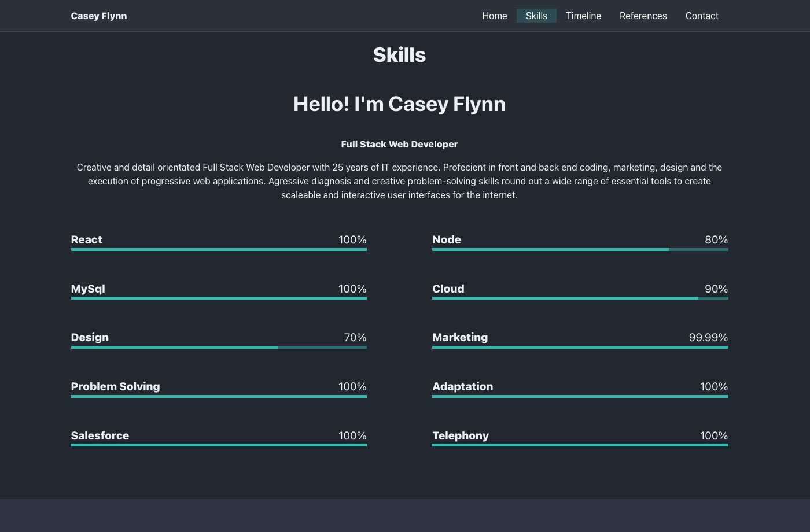Click the Problem Solving skill label
This screenshot has width=810, height=532.
[115, 386]
